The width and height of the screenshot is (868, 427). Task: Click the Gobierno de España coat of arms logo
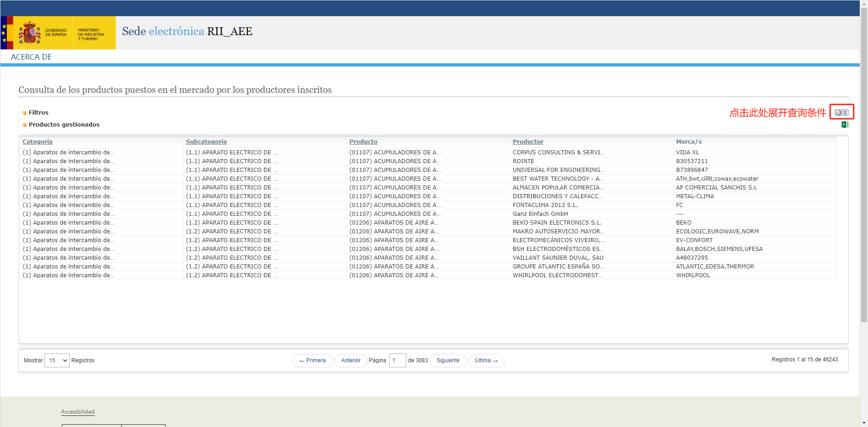click(x=30, y=33)
